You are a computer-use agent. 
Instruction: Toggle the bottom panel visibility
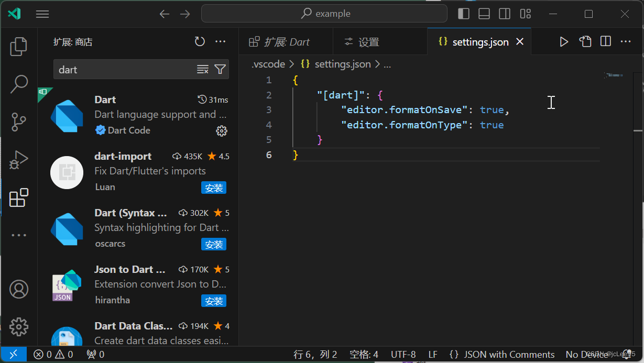[484, 14]
